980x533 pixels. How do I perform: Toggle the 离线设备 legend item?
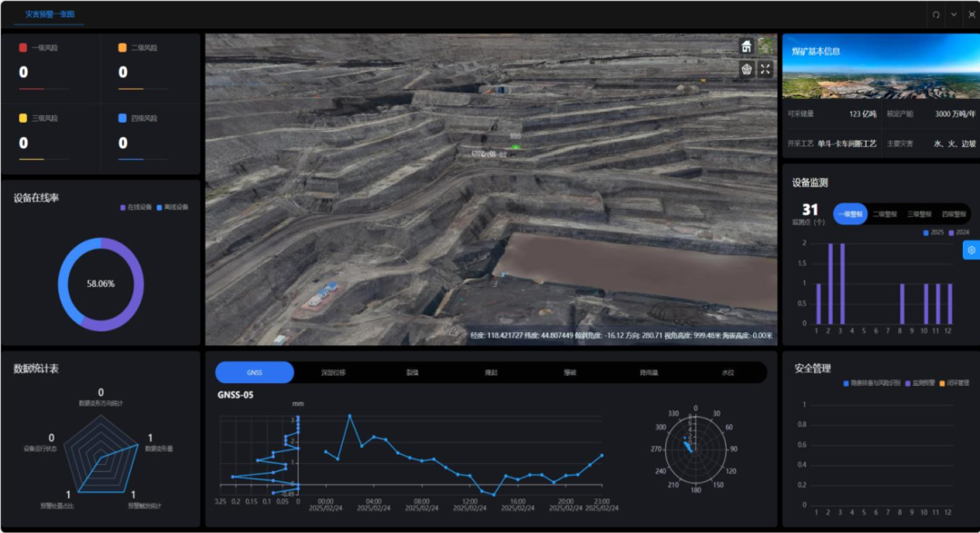point(171,207)
